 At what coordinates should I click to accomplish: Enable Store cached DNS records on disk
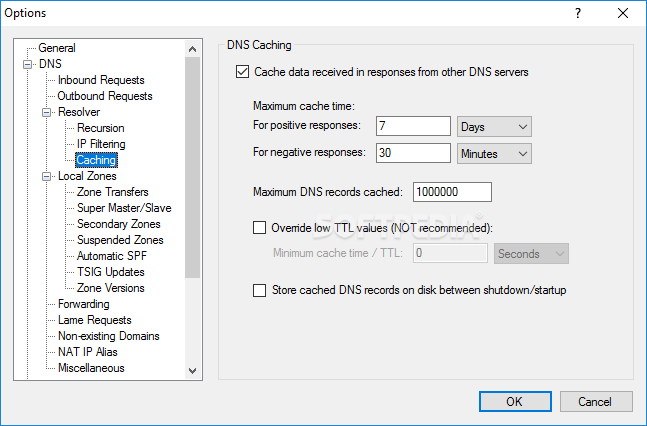(260, 290)
